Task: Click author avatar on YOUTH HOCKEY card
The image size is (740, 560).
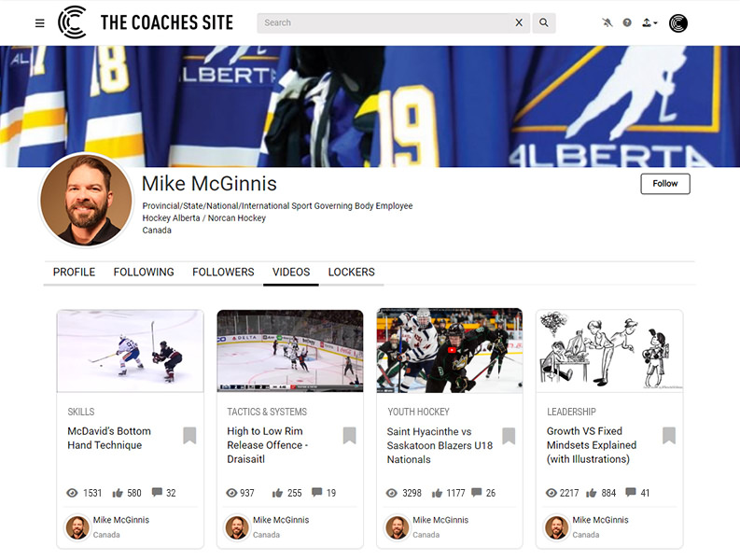Action: tap(397, 527)
